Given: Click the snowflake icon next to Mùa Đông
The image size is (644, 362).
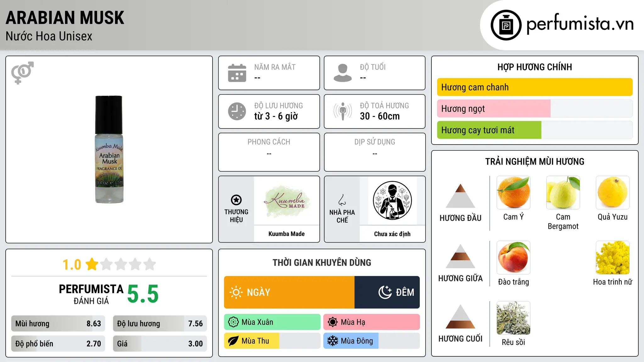Looking at the screenshot, I should 333,341.
